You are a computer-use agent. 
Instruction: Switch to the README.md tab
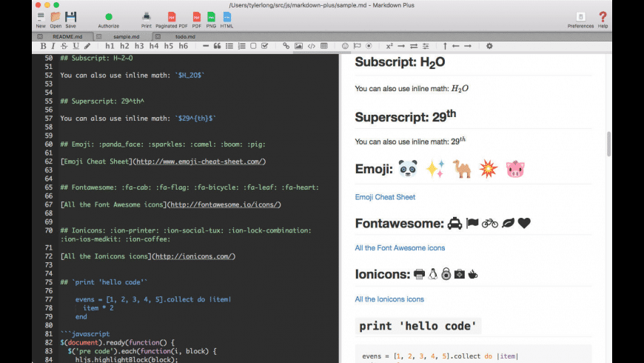[67, 36]
